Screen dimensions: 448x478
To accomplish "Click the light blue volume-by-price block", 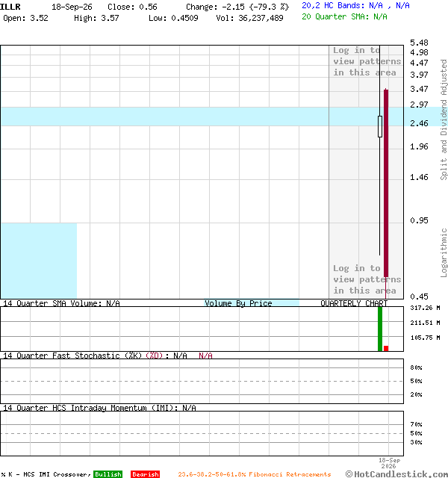I will click(39, 261).
